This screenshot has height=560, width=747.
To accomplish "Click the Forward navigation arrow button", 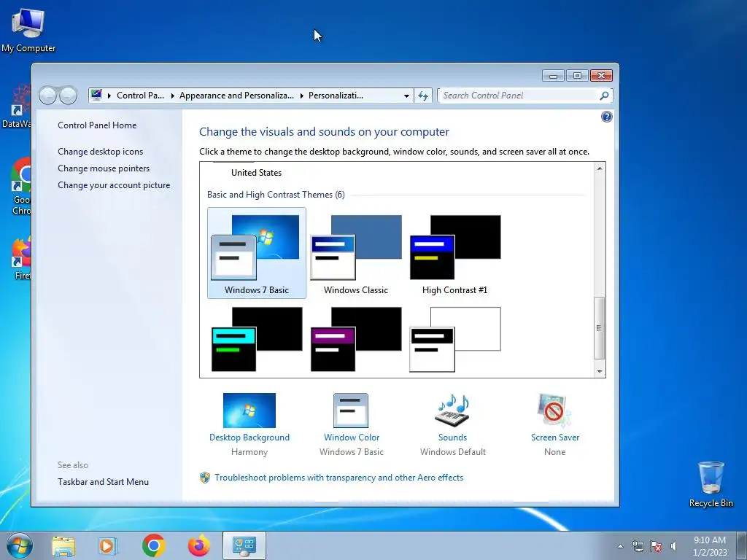I will coord(68,96).
